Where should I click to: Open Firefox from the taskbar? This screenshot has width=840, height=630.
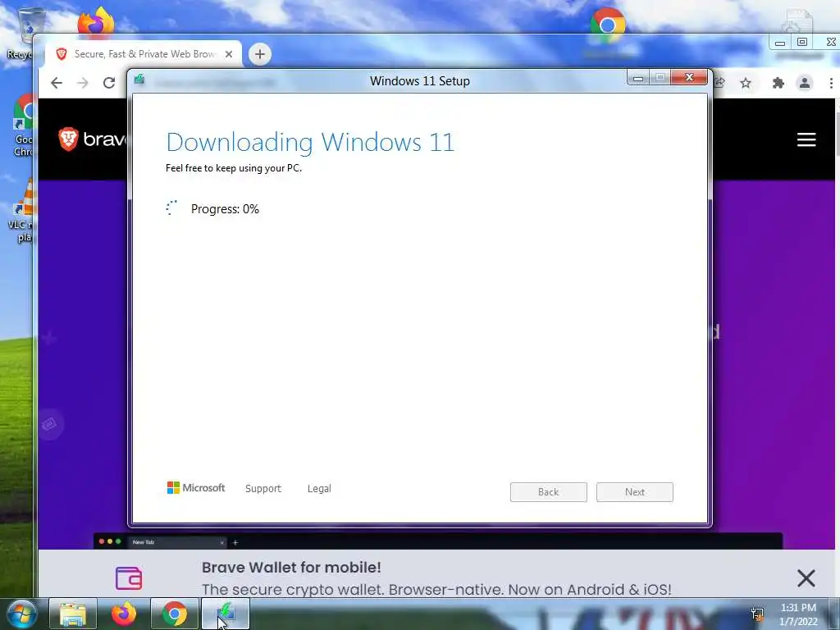point(124,614)
